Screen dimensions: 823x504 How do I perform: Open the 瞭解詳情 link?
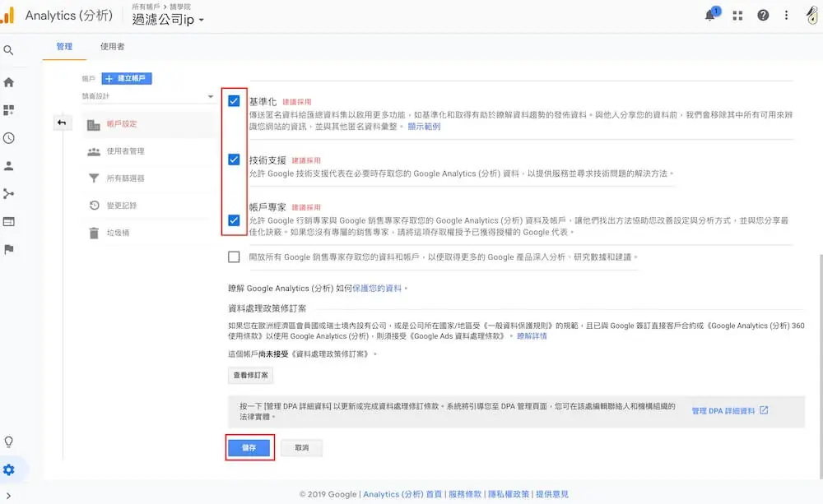pyautogui.click(x=532, y=336)
